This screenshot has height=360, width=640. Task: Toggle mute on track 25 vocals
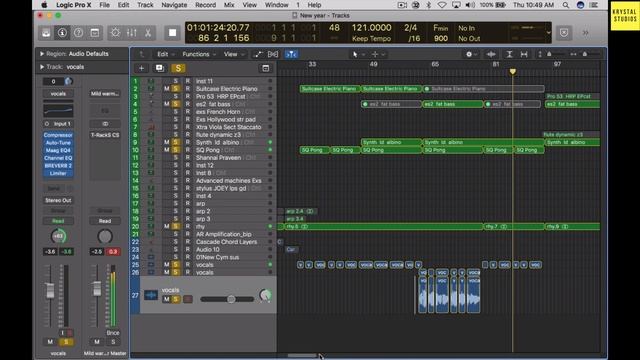click(167, 265)
